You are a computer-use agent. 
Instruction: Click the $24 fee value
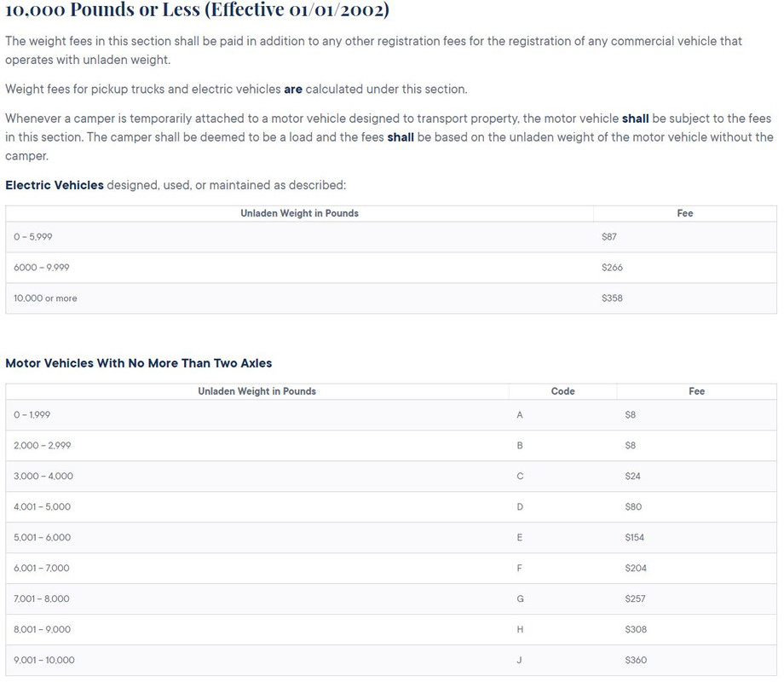[633, 477]
